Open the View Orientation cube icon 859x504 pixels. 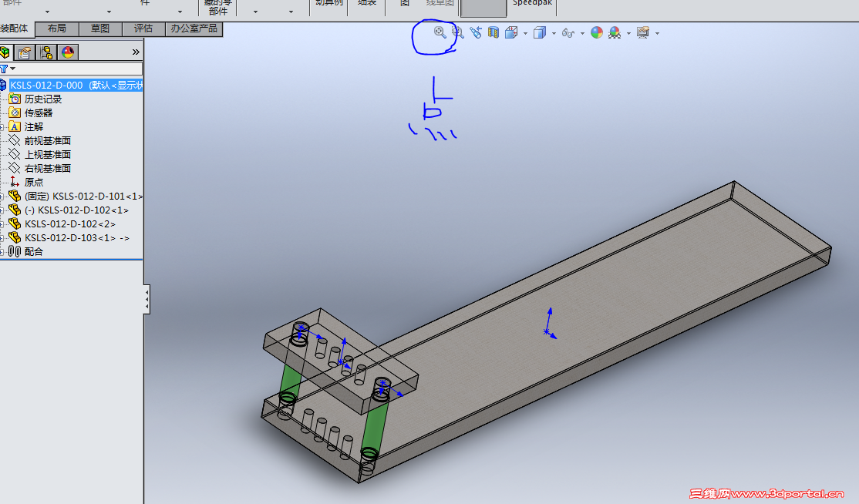[511, 32]
